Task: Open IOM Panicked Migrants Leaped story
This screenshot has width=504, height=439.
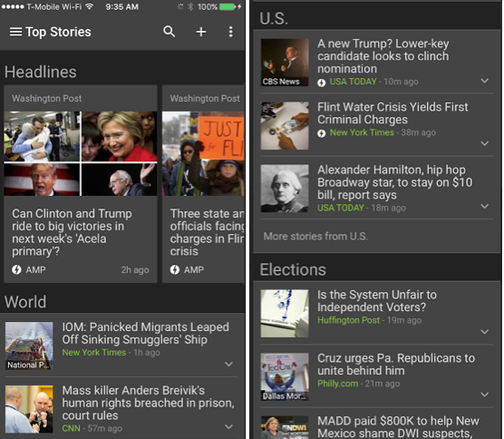Action: point(145,333)
